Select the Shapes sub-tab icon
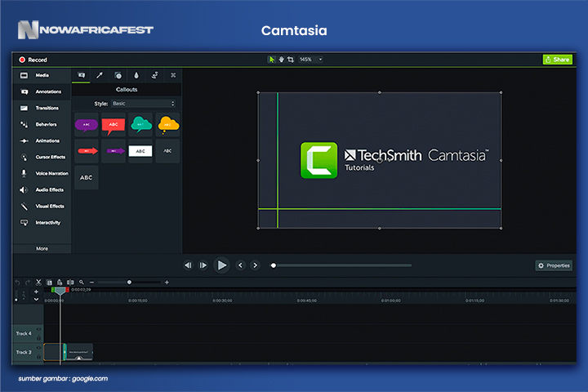 click(x=118, y=75)
